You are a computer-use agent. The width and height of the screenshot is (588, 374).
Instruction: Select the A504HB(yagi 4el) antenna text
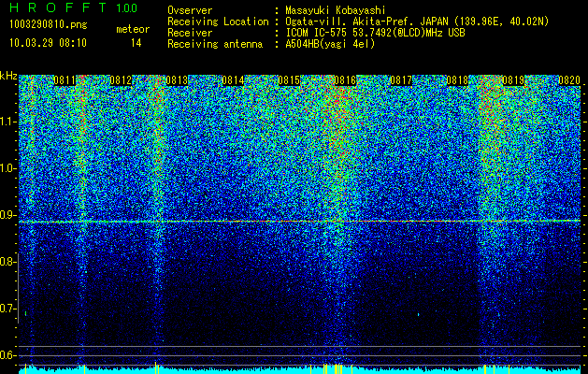[330, 44]
